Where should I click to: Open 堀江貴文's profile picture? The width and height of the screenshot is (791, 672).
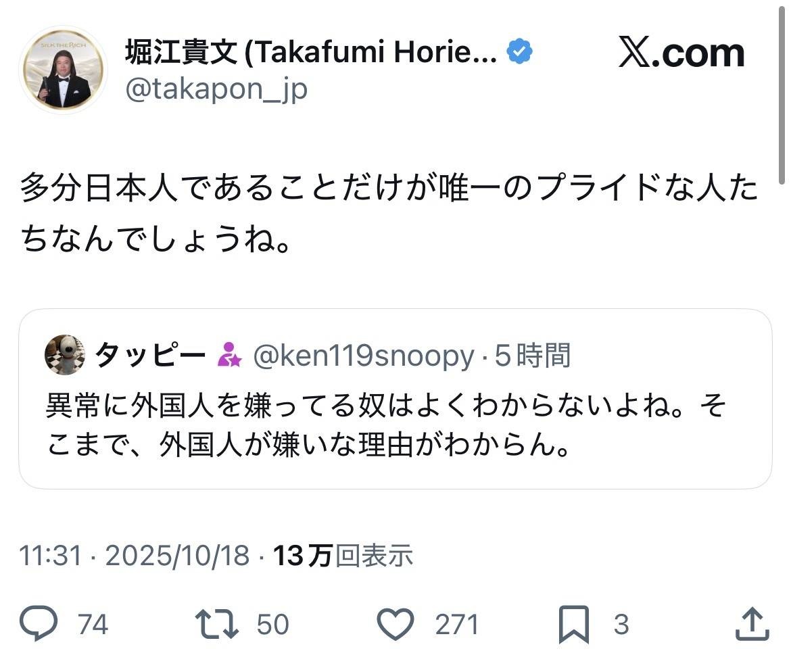coord(63,70)
